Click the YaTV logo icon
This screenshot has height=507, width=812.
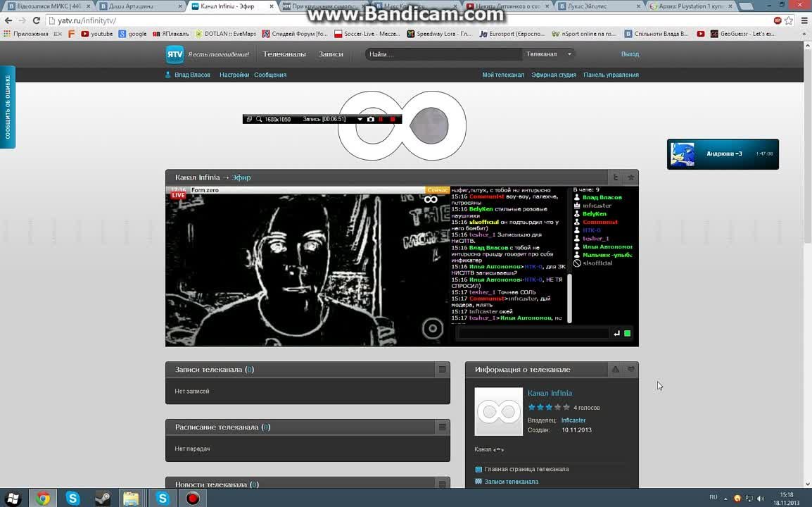[x=175, y=54]
